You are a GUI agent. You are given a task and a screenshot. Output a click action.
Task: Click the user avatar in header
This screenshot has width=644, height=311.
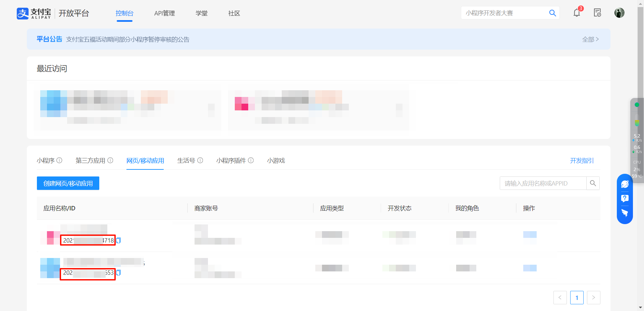[x=619, y=13]
